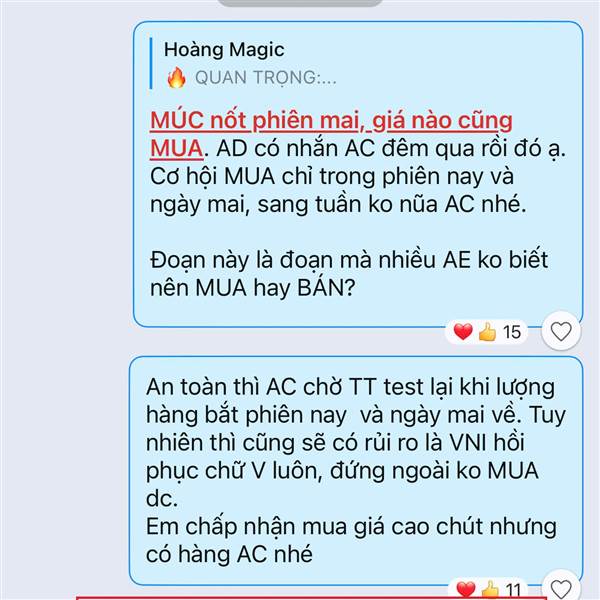Screen dimensions: 600x600
Task: Tap the line 'Em chấp nhận mua giá cao'
Action: coord(351,527)
